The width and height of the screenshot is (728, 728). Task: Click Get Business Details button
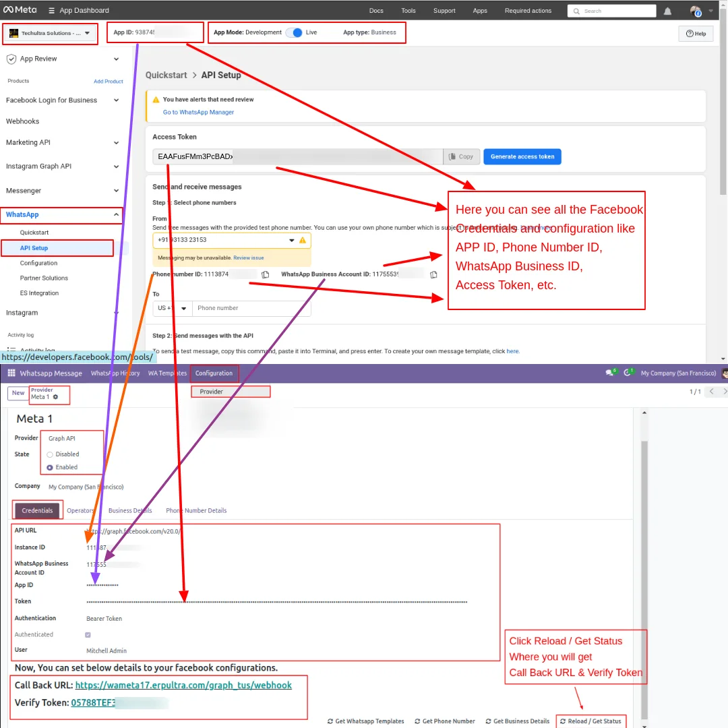(x=517, y=721)
